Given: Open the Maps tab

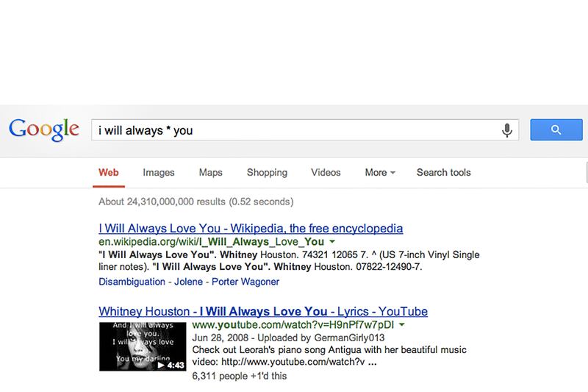Looking at the screenshot, I should click(210, 173).
